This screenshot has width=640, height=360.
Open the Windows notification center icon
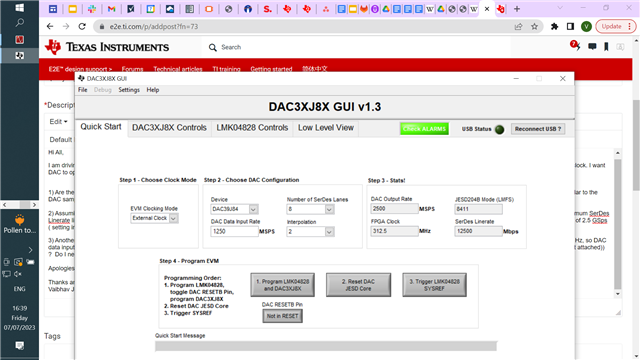pos(19,346)
